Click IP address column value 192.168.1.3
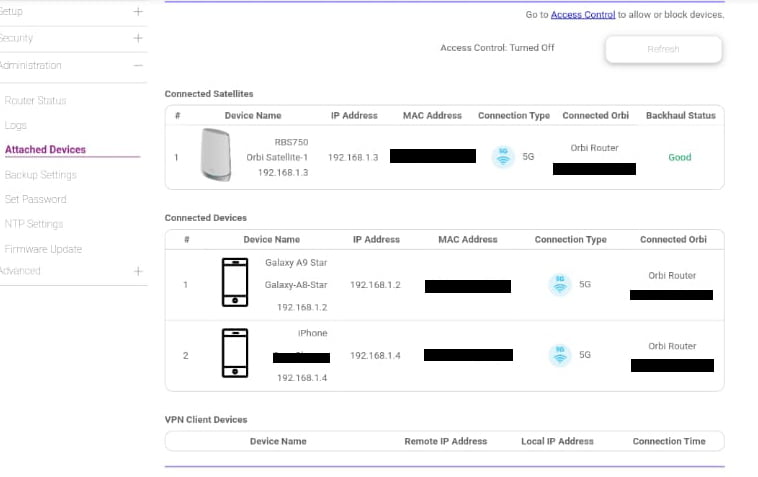758x477 pixels. pyautogui.click(x=353, y=157)
